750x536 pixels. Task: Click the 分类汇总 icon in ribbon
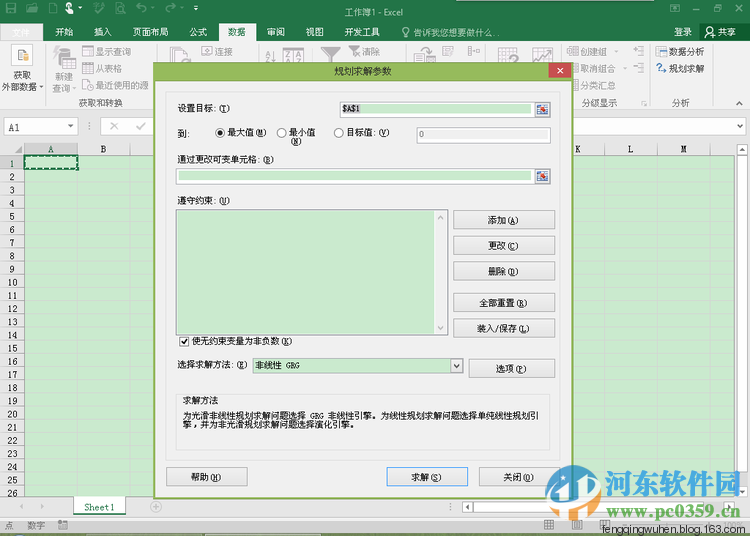(x=576, y=86)
